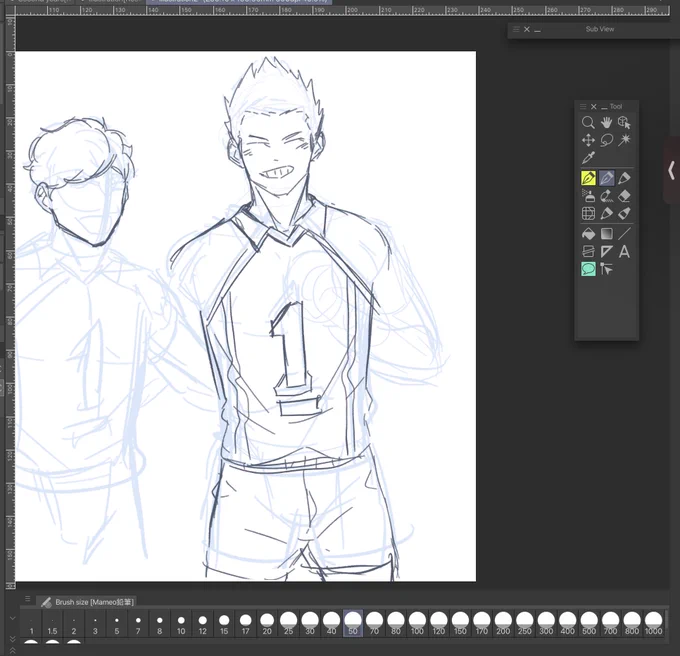Select the green Balloon tool

pos(588,269)
